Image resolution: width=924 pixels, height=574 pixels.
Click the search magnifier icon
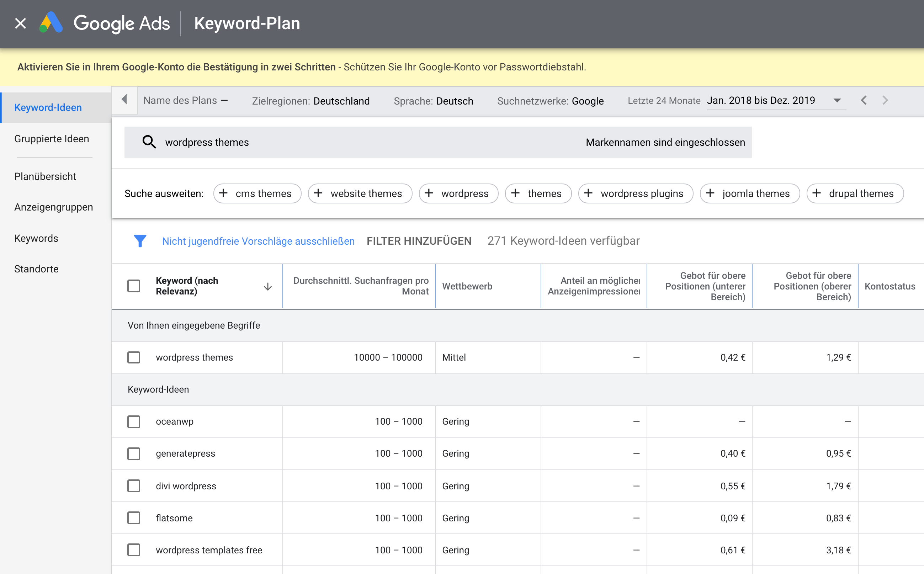149,142
